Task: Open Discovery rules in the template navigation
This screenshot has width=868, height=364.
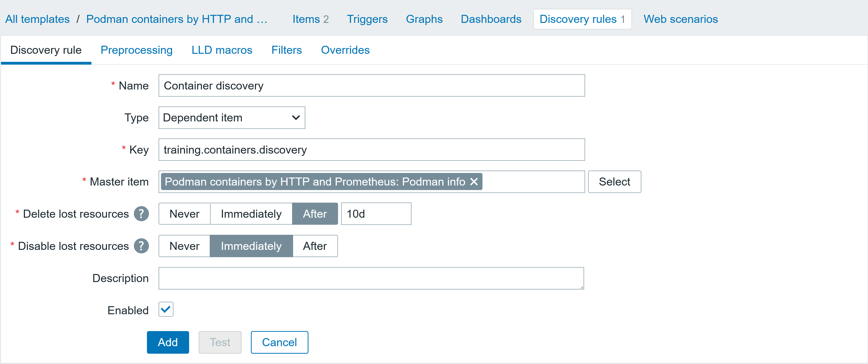Action: coord(582,19)
